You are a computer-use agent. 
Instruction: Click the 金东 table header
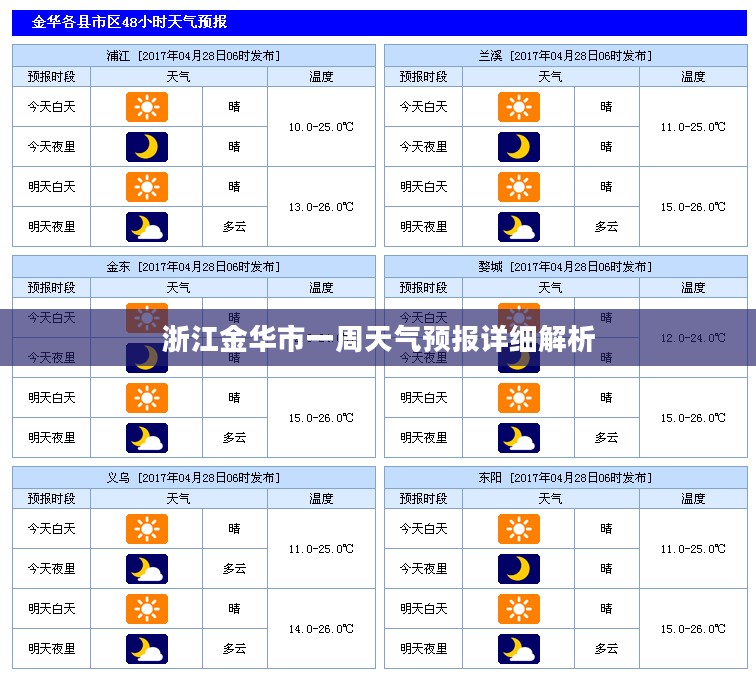pyautogui.click(x=194, y=267)
